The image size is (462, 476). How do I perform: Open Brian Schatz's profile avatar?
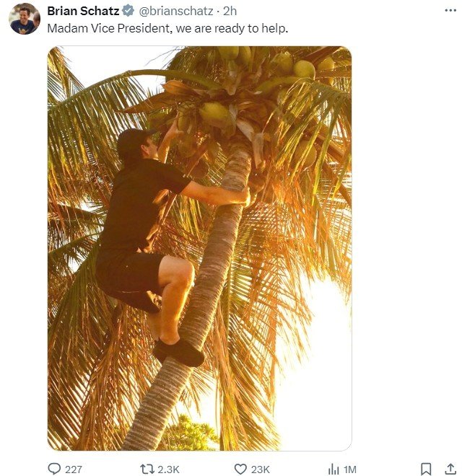point(25,19)
